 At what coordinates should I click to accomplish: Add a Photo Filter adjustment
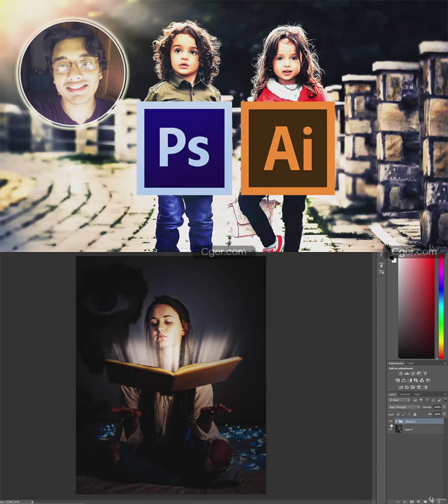(416, 380)
